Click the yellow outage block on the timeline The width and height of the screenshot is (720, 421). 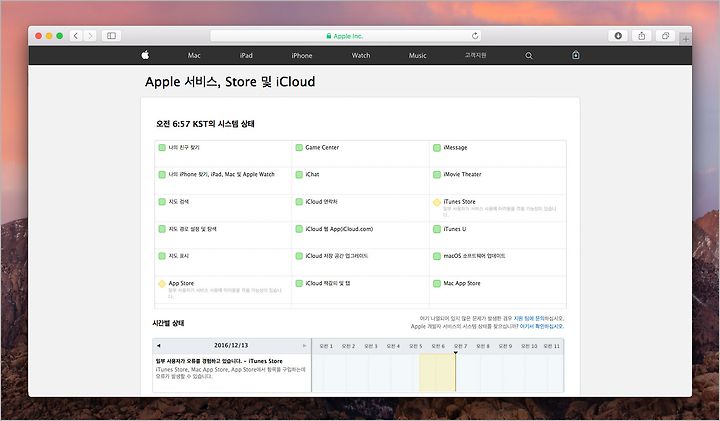coord(437,373)
